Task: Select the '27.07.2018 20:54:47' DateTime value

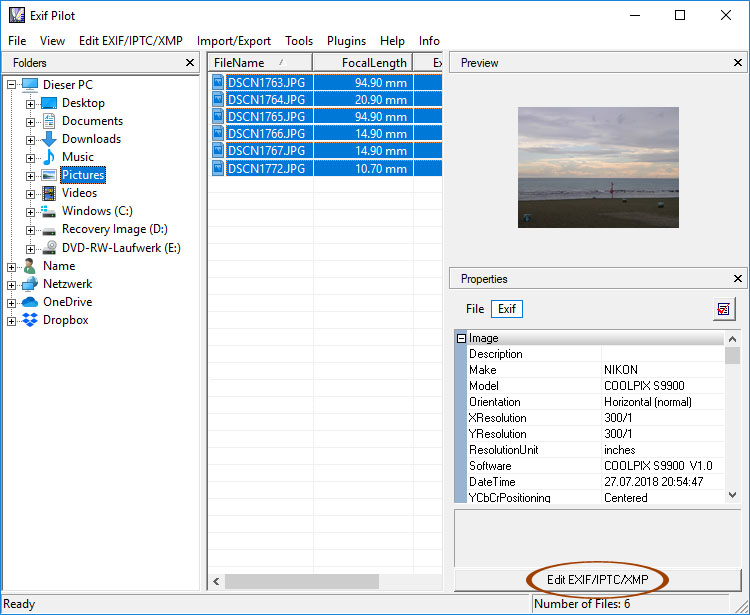Action: click(653, 482)
